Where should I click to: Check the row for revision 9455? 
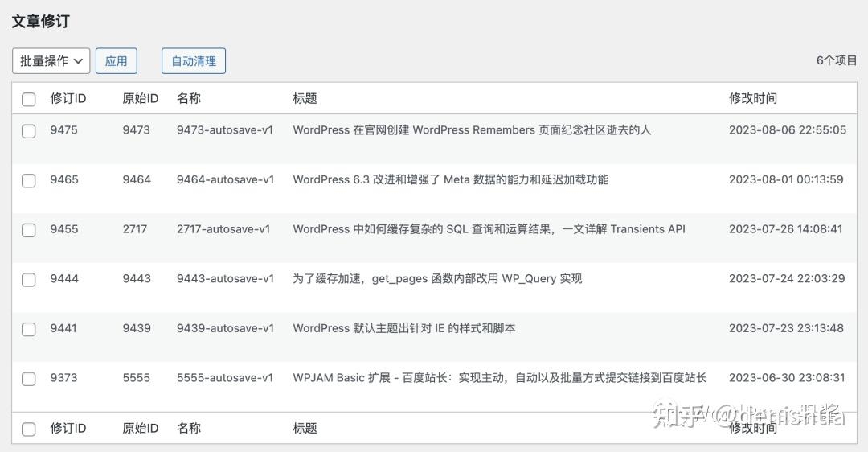click(x=29, y=230)
